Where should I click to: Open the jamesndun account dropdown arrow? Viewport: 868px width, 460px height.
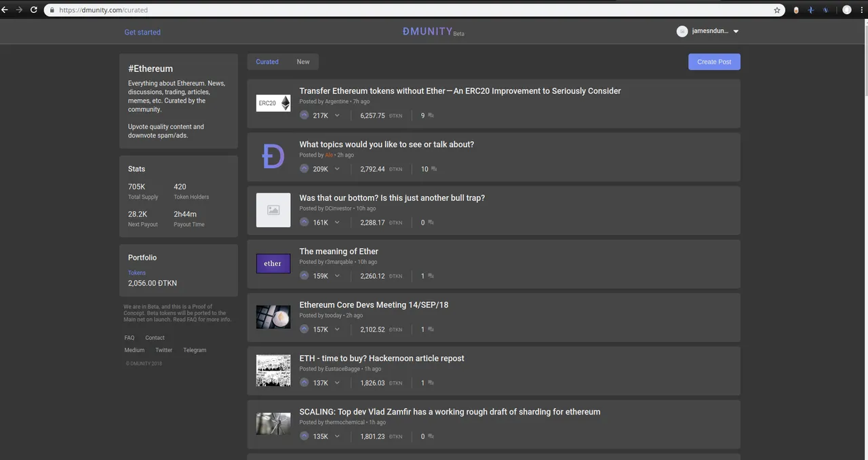(736, 31)
